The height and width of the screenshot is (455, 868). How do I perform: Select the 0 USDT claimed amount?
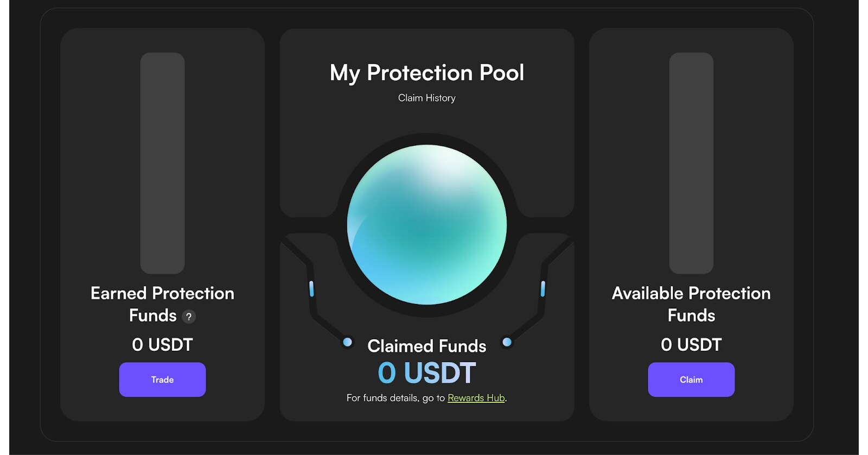(x=426, y=372)
